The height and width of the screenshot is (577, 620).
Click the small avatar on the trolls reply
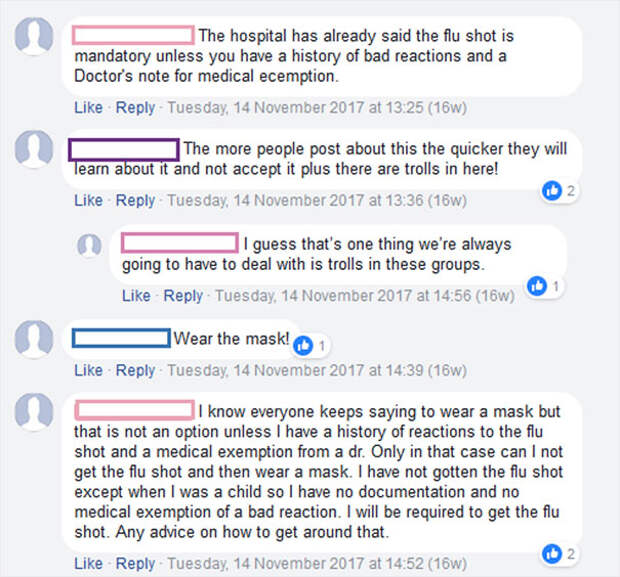click(89, 245)
